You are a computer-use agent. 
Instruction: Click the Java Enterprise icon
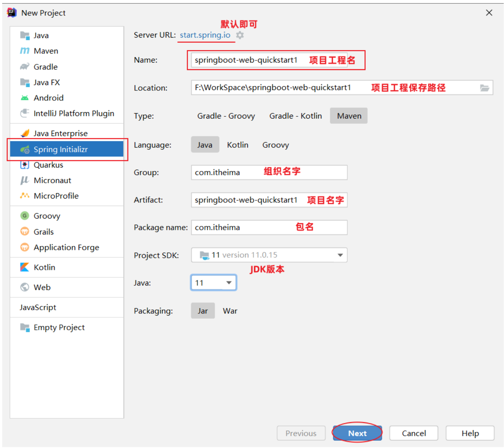(25, 133)
